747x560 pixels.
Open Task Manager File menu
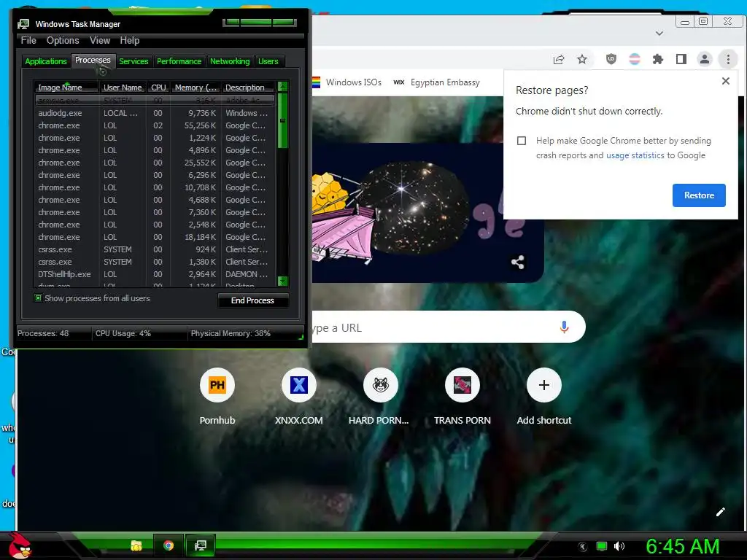(28, 41)
